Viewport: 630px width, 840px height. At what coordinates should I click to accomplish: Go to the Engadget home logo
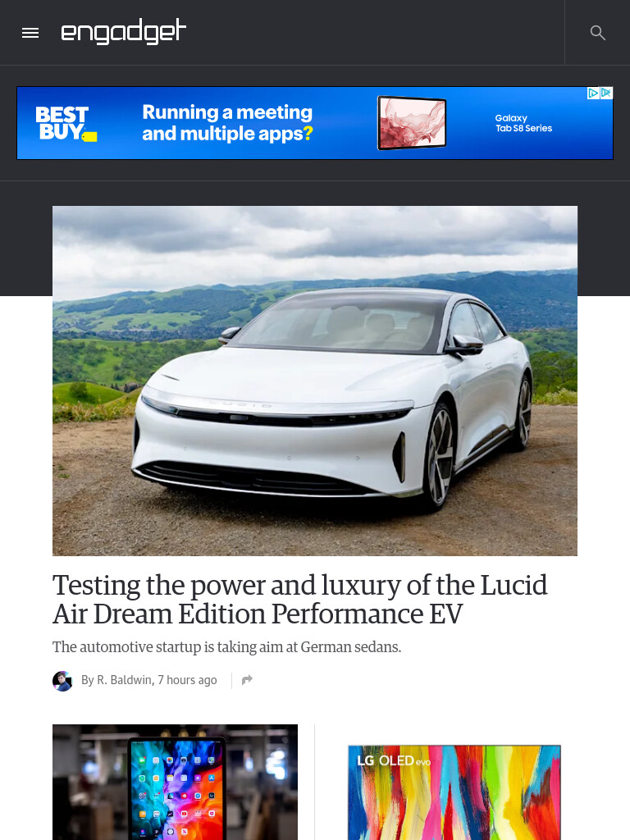pos(124,32)
